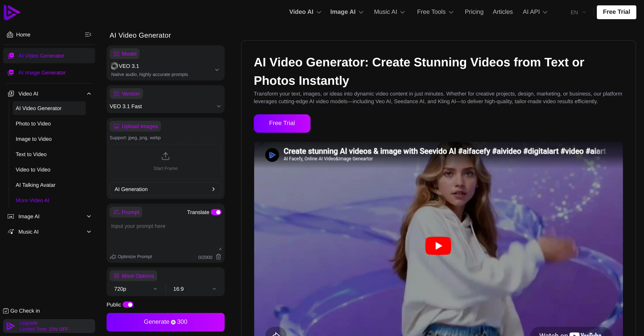Open the AI API top menu
This screenshot has height=336, width=644.
point(535,12)
